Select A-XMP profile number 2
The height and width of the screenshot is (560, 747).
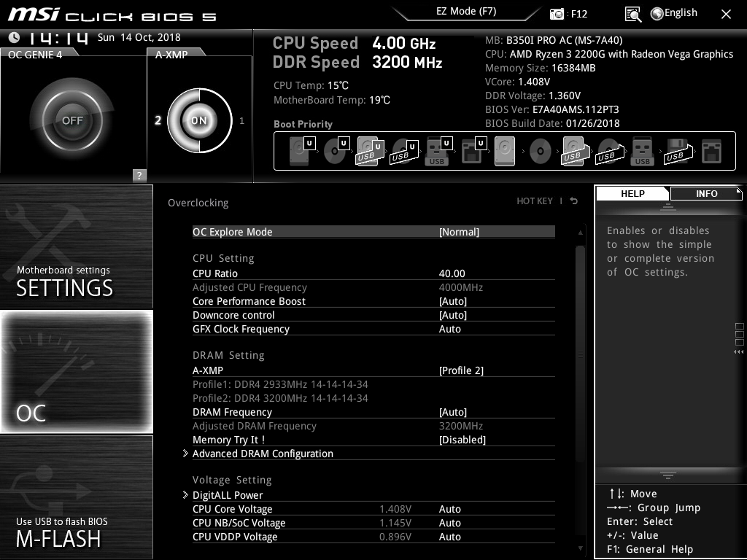coord(158,120)
